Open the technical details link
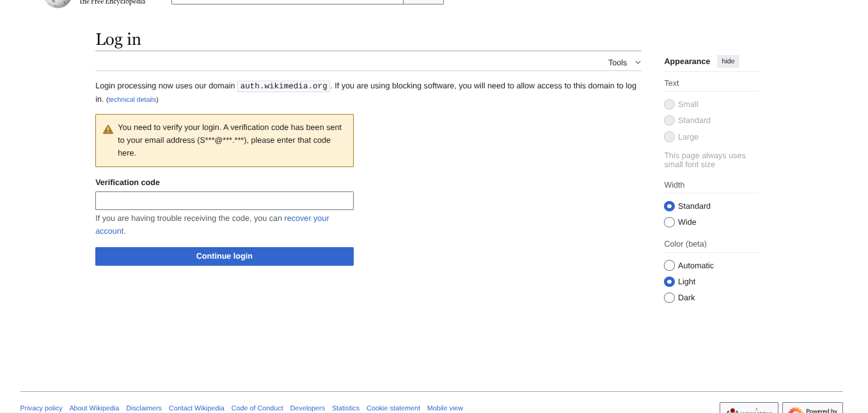 (132, 100)
